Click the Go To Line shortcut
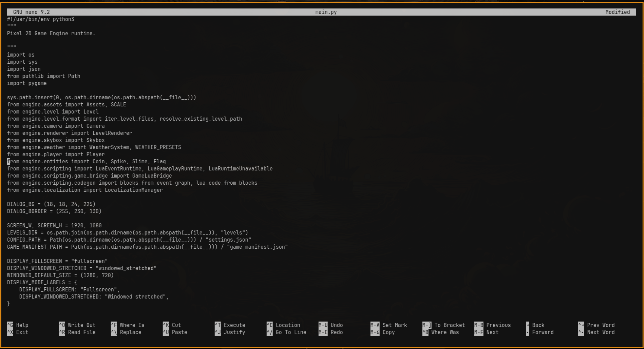This screenshot has height=349, width=644. [286, 332]
